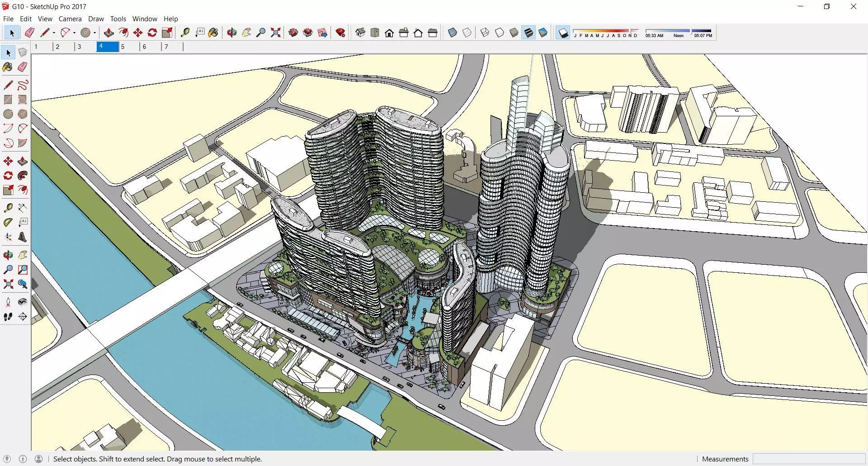Viewport: 868px width, 466px height.
Task: Click the geo-location status bar icon
Action: (x=7, y=459)
